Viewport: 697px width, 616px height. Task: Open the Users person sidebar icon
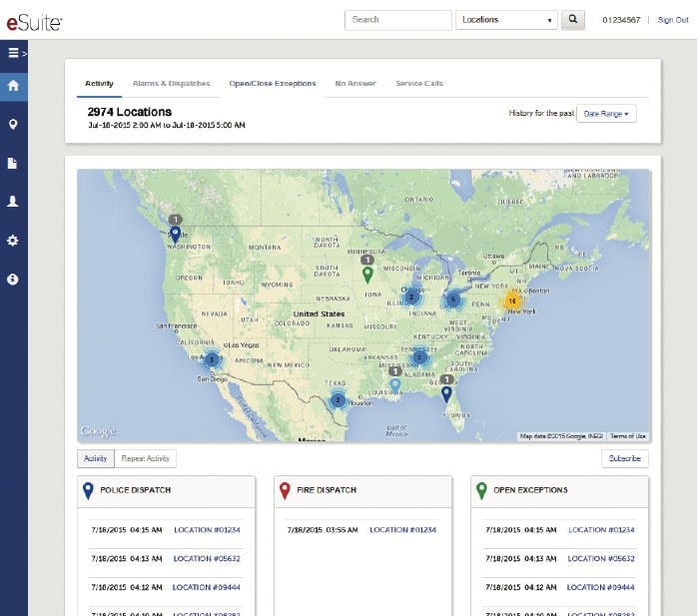pyautogui.click(x=12, y=202)
